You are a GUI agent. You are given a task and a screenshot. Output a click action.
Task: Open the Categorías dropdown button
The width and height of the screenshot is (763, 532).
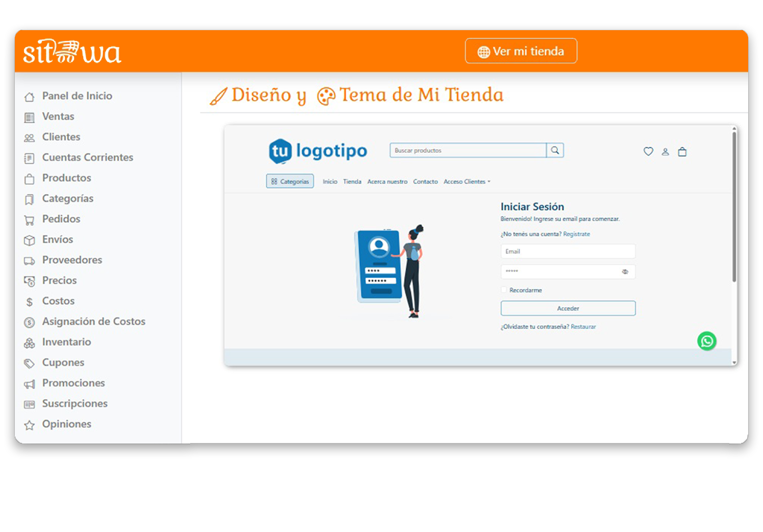290,182
